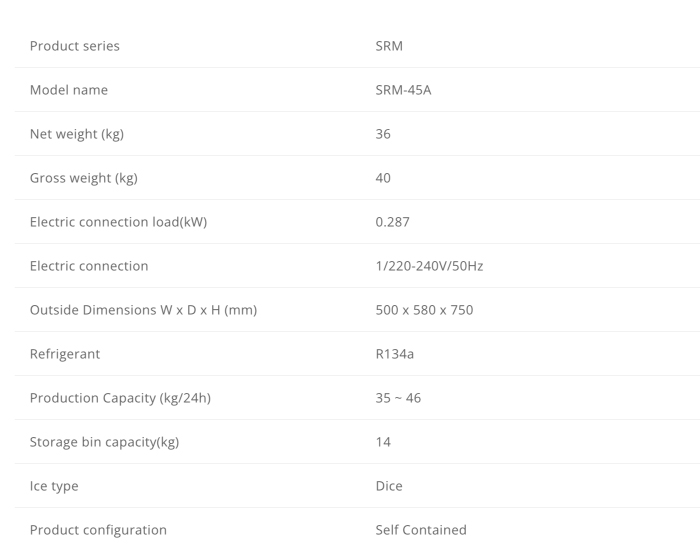
Task: Click the Electric connection load(kW) label
Action: click(118, 222)
